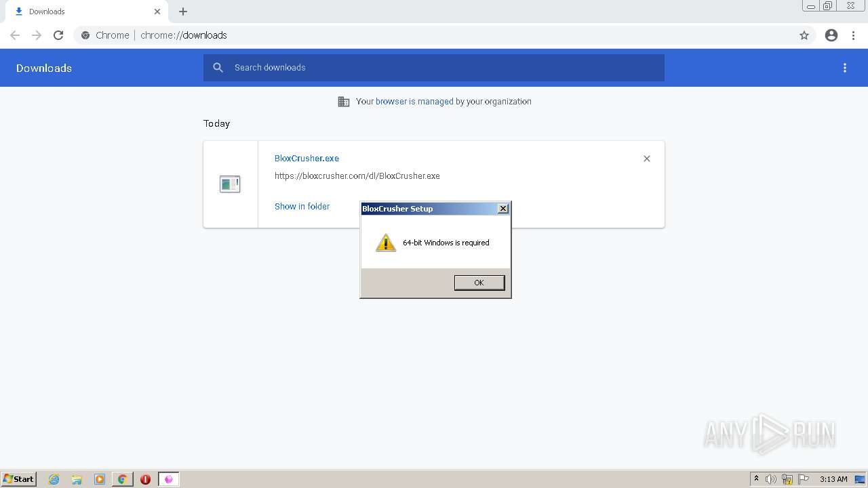Open network status tray icon
The image size is (868, 488).
pos(787,479)
